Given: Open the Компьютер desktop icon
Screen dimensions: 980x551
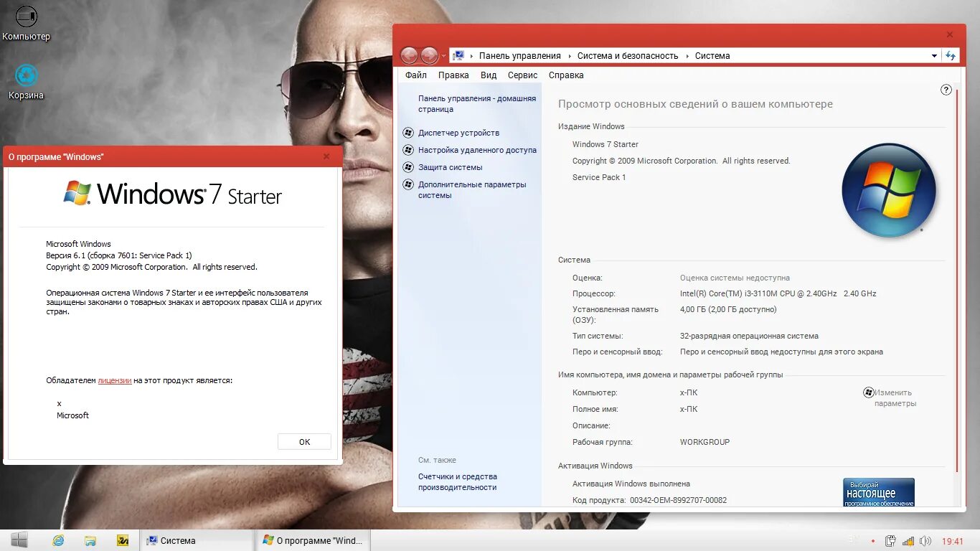Looking at the screenshot, I should [26, 23].
